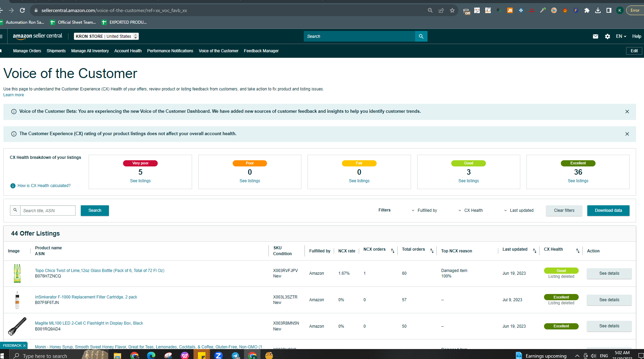This screenshot has height=359, width=644.
Task: Click the info icon beside CX Health calculated
Action: (x=13, y=186)
